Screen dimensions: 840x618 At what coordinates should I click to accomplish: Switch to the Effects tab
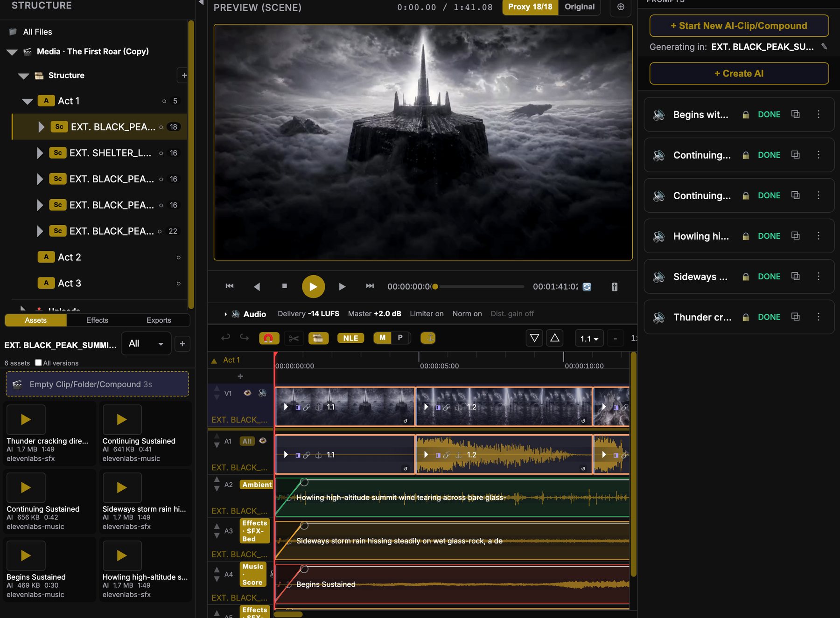[x=97, y=320]
